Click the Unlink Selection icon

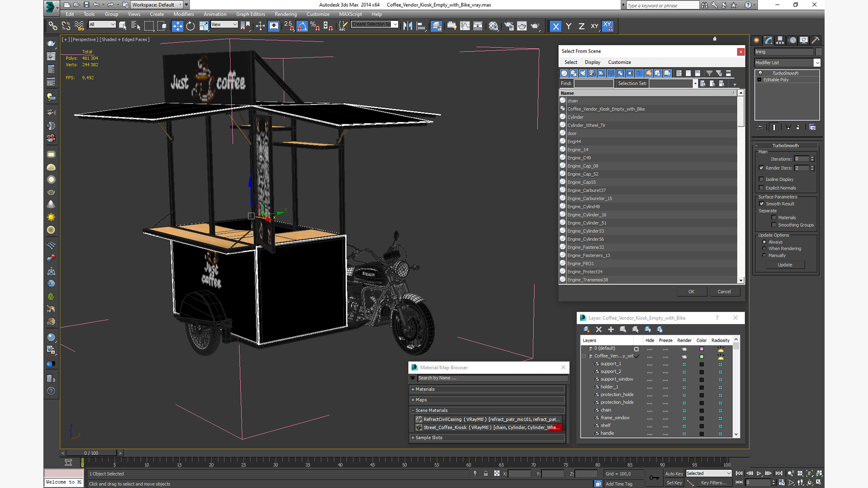coord(66,26)
